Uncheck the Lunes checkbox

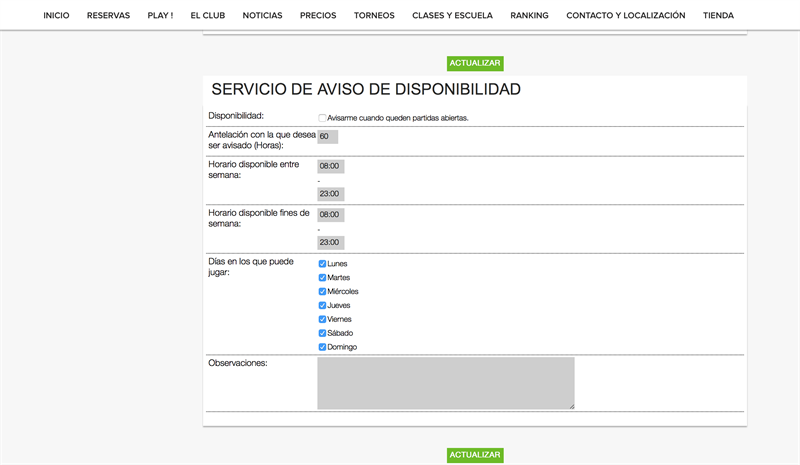(322, 264)
